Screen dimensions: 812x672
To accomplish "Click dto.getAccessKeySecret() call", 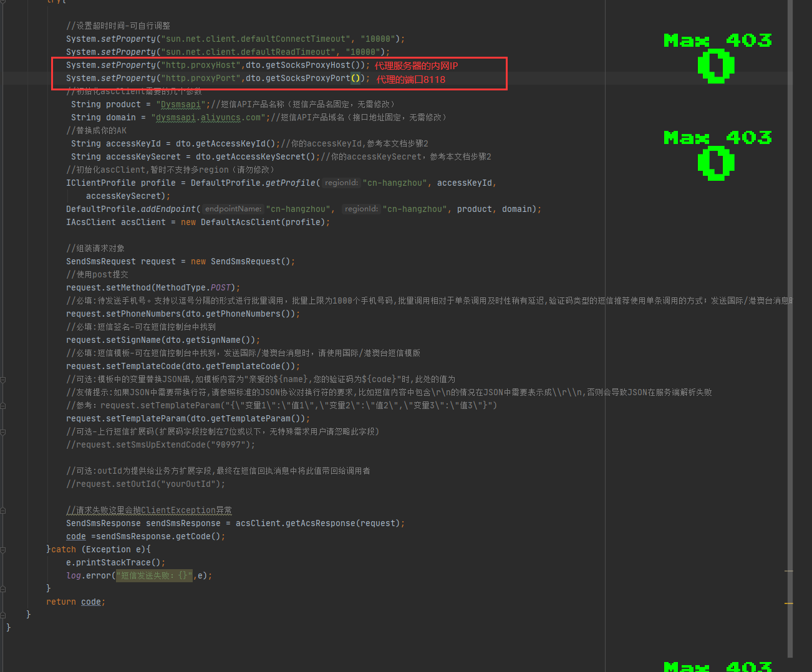I will point(256,156).
